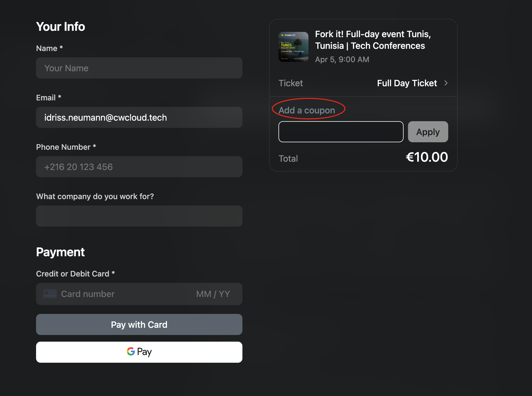Click the €10.00 total amount
This screenshot has width=532, height=396.
(x=427, y=157)
